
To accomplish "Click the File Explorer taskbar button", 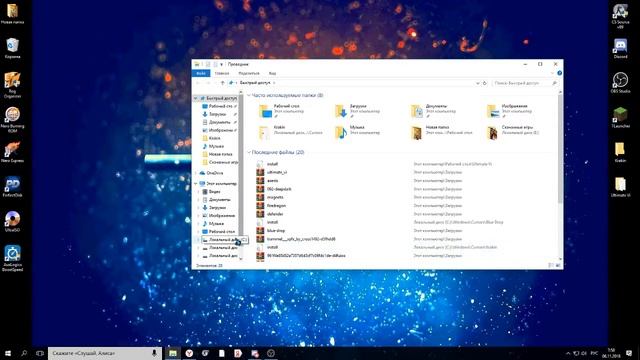I will pyautogui.click(x=173, y=353).
